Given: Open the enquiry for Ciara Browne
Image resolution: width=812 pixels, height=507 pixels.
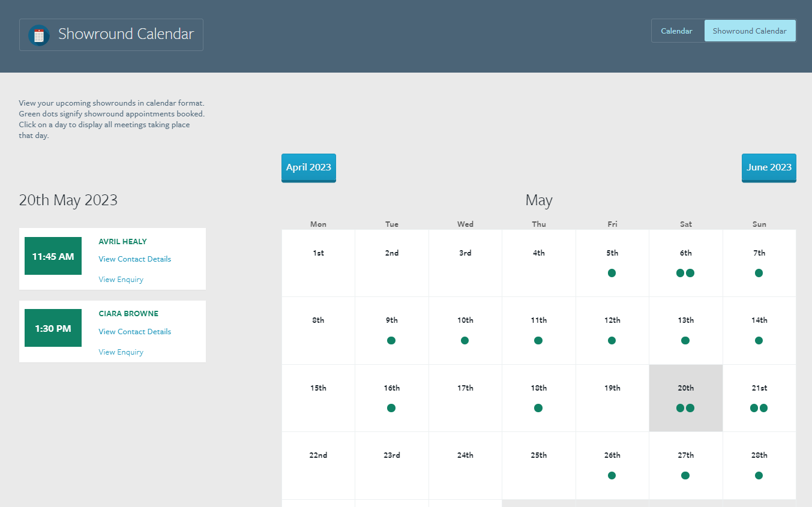Looking at the screenshot, I should click(121, 352).
